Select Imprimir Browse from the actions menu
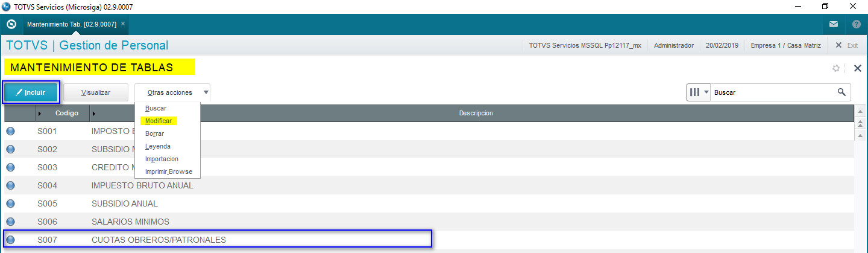Viewport: 868px width, 253px height. (169, 171)
